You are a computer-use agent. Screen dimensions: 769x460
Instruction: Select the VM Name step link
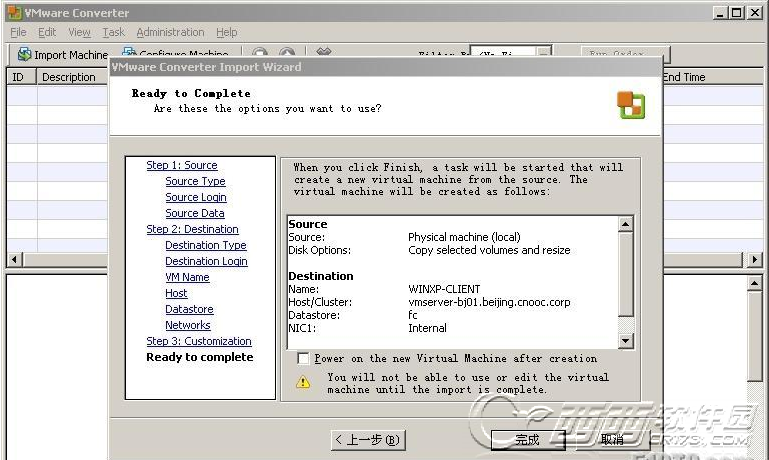pos(187,277)
